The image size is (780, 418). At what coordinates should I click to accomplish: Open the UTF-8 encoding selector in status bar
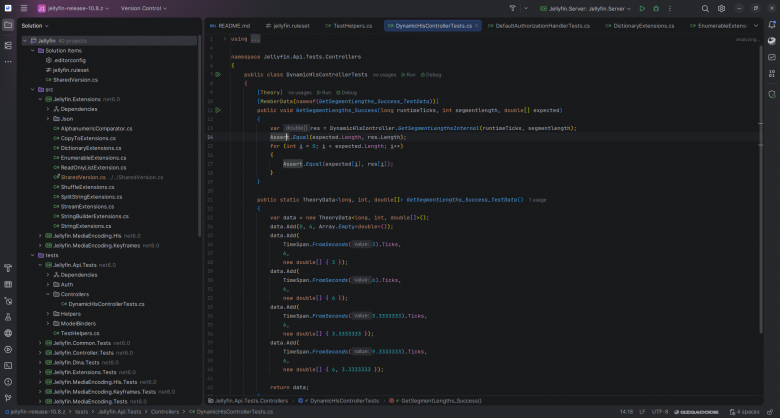tap(660, 412)
